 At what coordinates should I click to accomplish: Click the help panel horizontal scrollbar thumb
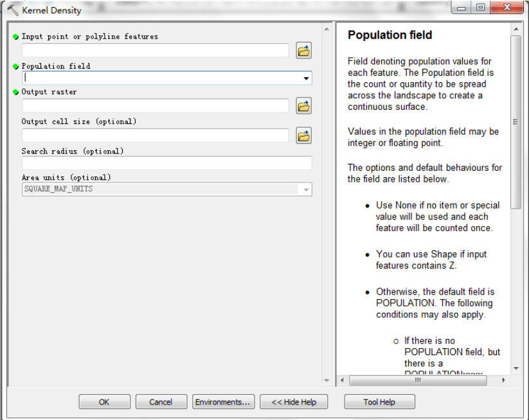[418, 380]
